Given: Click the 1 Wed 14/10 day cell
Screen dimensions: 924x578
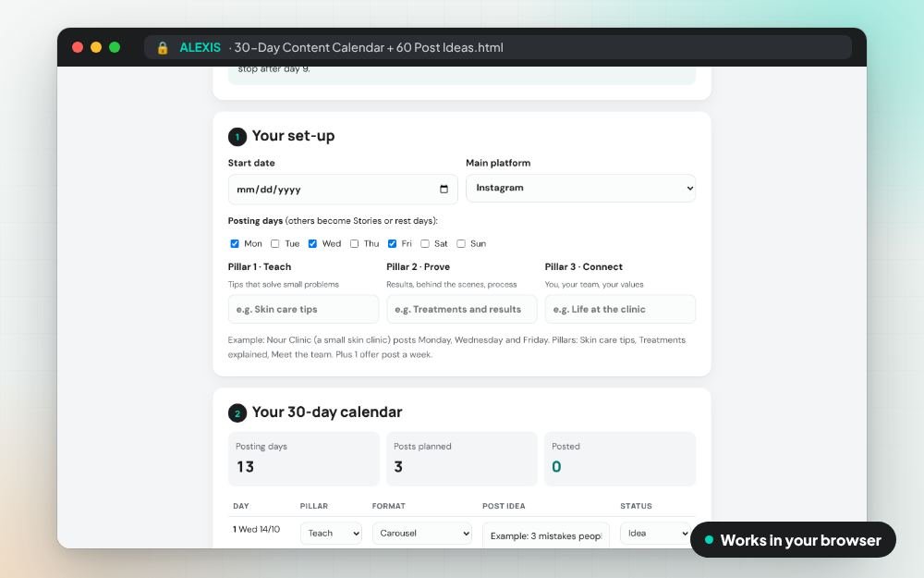Looking at the screenshot, I should (256, 530).
